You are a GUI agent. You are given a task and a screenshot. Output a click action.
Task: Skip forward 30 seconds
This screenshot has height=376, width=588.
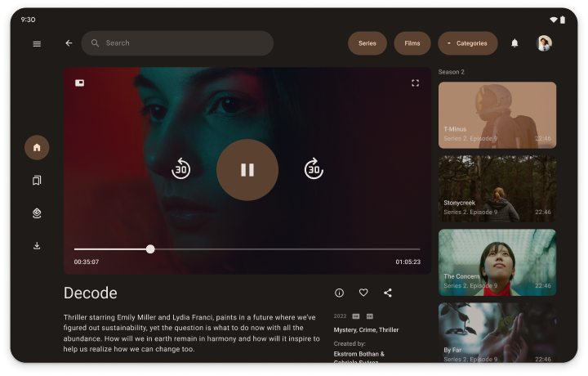pos(314,170)
